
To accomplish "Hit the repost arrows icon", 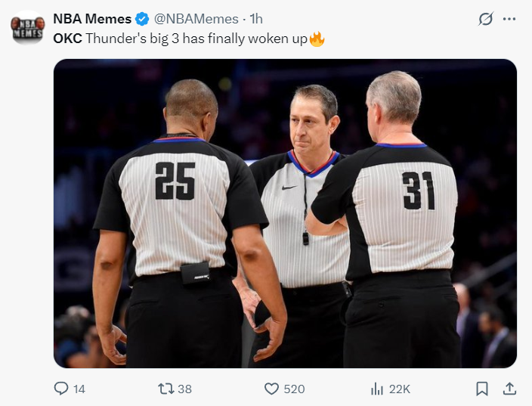I will [x=165, y=389].
